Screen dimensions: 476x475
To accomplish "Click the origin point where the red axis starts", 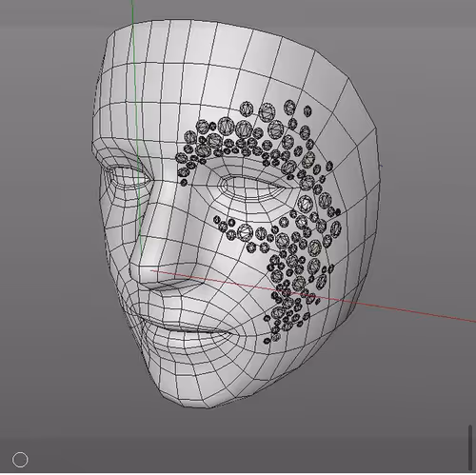I will (151, 270).
